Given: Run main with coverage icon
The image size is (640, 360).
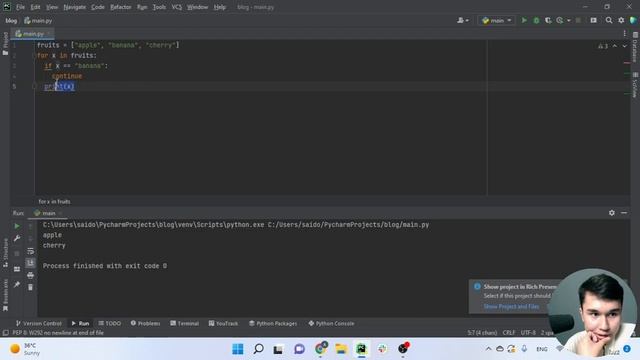Looking at the screenshot, I should (548, 20).
